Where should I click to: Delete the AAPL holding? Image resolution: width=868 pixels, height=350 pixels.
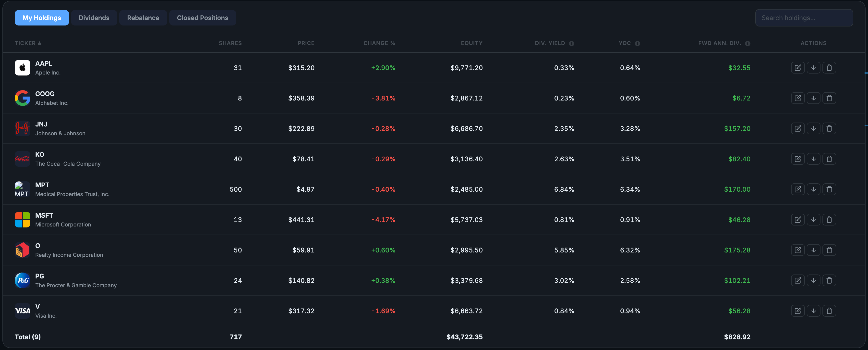[829, 68]
